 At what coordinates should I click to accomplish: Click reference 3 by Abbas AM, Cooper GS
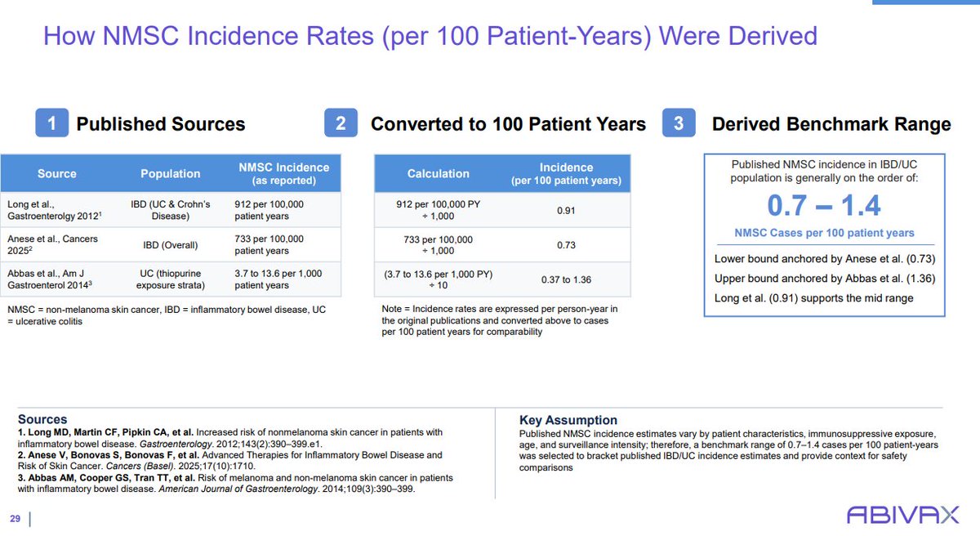click(x=236, y=483)
